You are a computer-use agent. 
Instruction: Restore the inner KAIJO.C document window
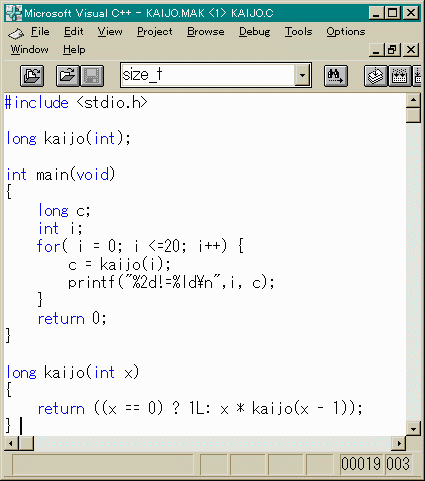click(393, 50)
